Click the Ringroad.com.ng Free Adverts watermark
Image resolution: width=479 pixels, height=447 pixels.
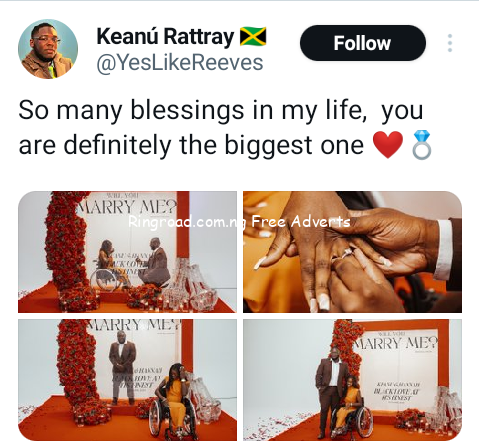click(239, 222)
